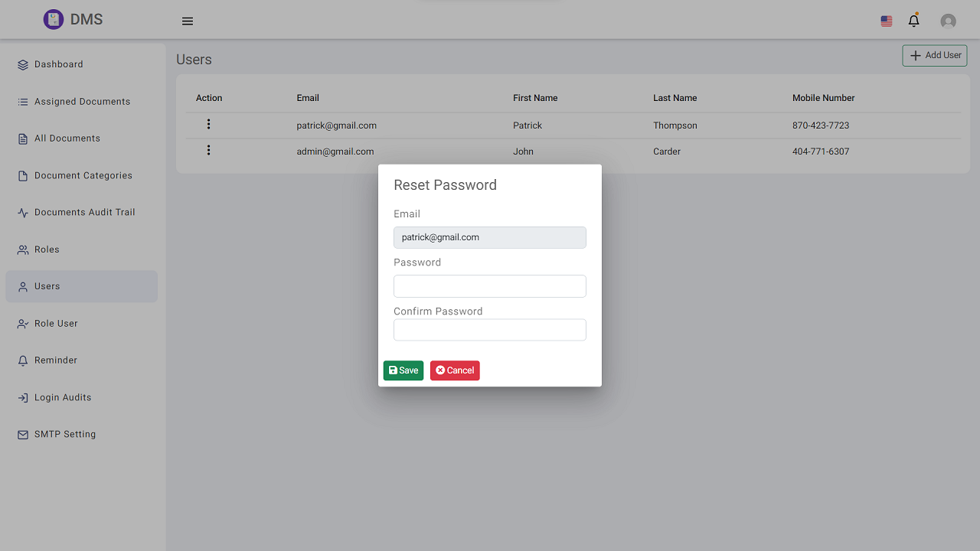Click the Reminder bell icon in sidebar
This screenshot has height=551, width=980.
click(23, 360)
